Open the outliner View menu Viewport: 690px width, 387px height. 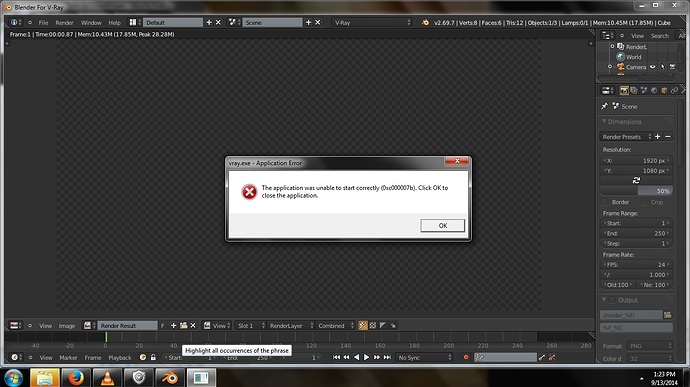(x=637, y=36)
